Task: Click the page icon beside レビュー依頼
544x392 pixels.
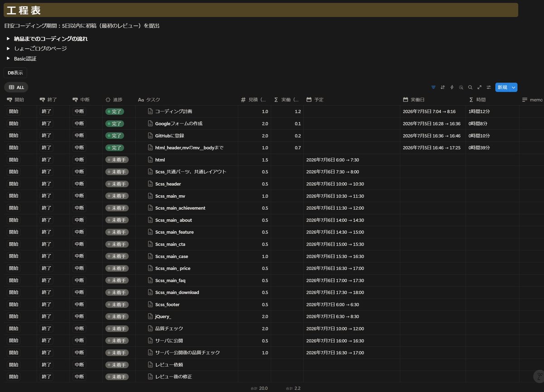Action: (151, 365)
